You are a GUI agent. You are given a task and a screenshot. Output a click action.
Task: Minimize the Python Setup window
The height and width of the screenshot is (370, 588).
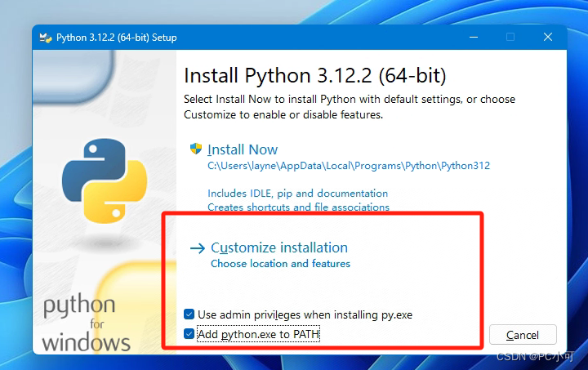click(474, 37)
